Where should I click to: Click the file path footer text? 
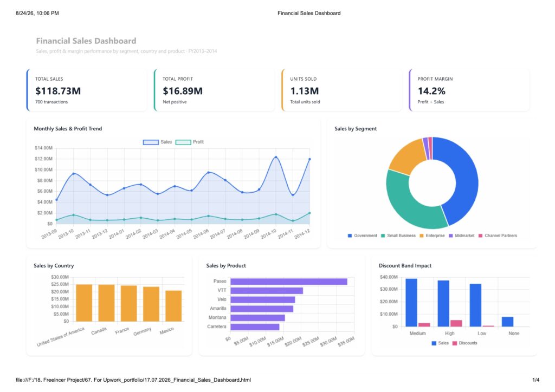[x=133, y=380]
